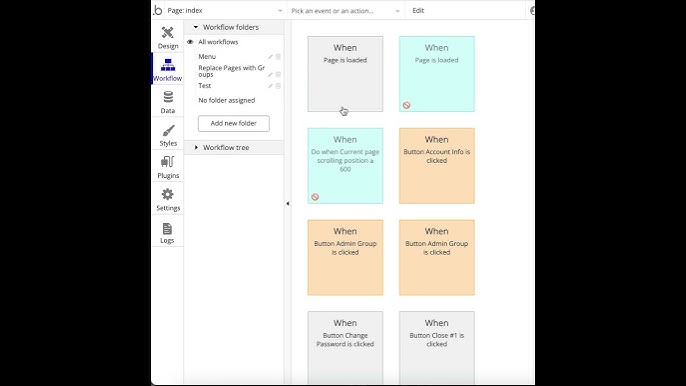This screenshot has height=386, width=686.
Task: Open the Settings gear icon
Action: (168, 194)
